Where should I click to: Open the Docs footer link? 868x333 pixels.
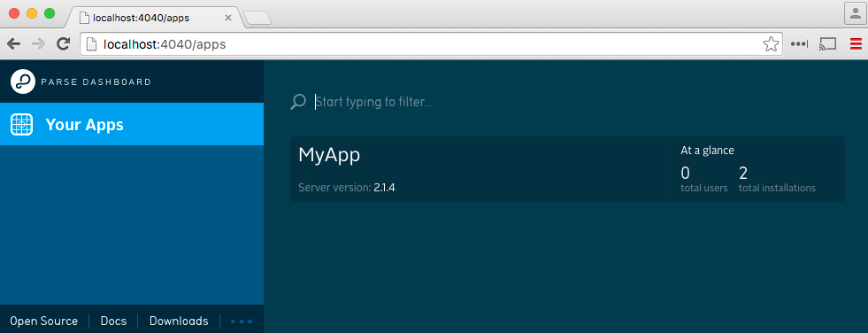113,321
